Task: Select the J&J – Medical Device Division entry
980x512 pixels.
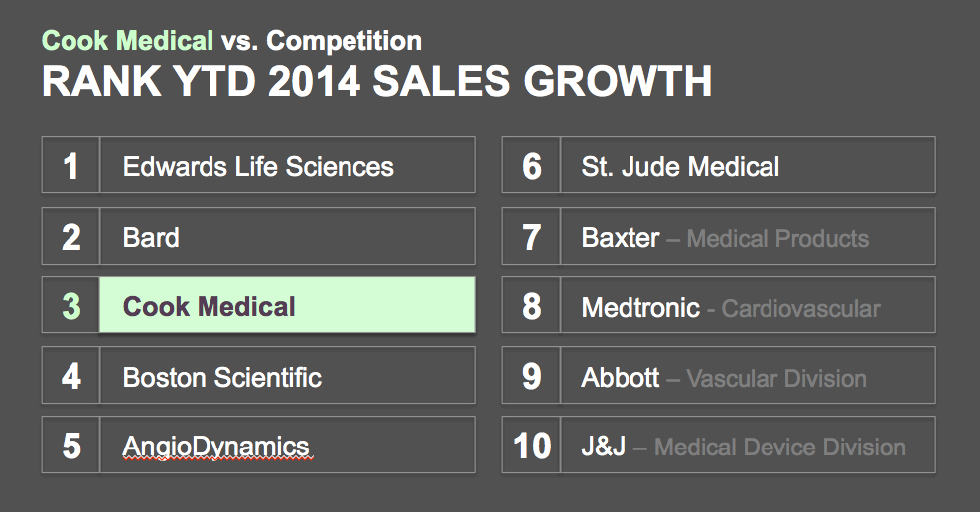Action: click(x=748, y=446)
